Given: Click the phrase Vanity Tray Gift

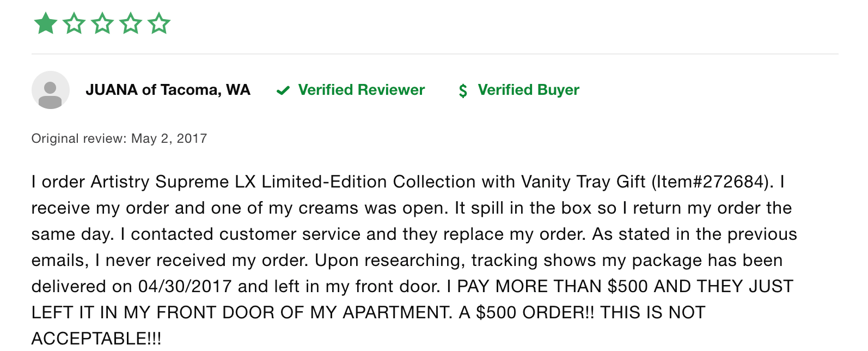Looking at the screenshot, I should [583, 181].
